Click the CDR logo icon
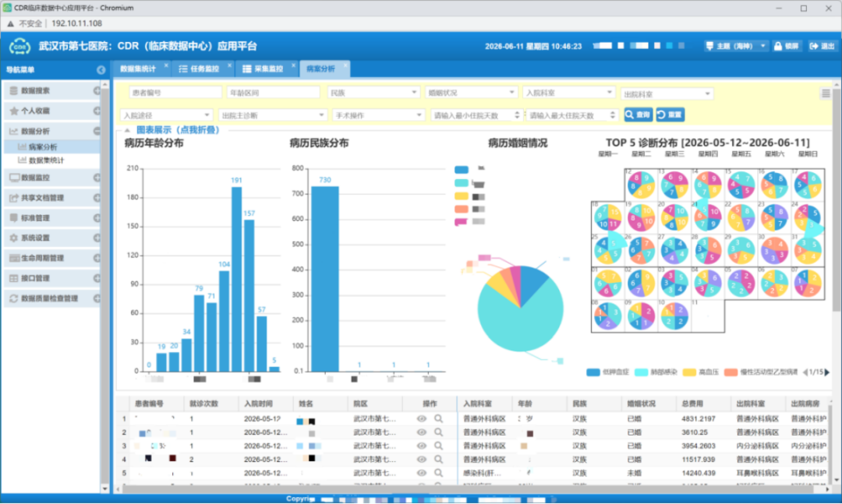 point(19,46)
